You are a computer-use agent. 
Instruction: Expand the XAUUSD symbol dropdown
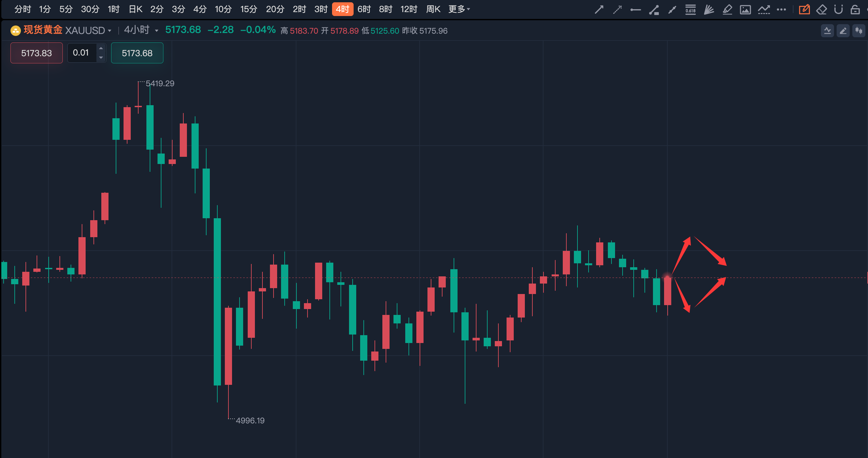tap(109, 31)
